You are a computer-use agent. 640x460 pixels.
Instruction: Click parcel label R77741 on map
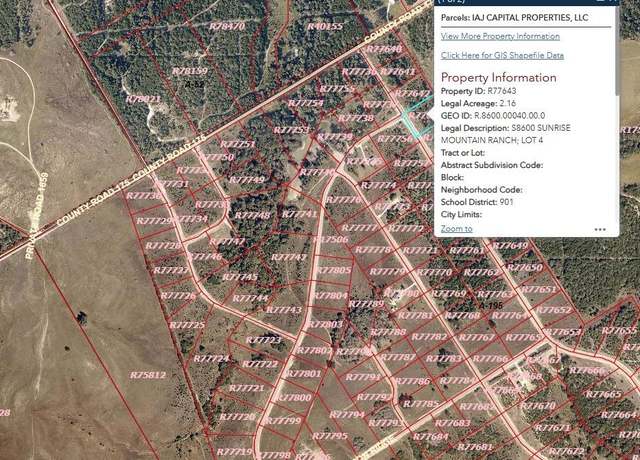point(299,214)
